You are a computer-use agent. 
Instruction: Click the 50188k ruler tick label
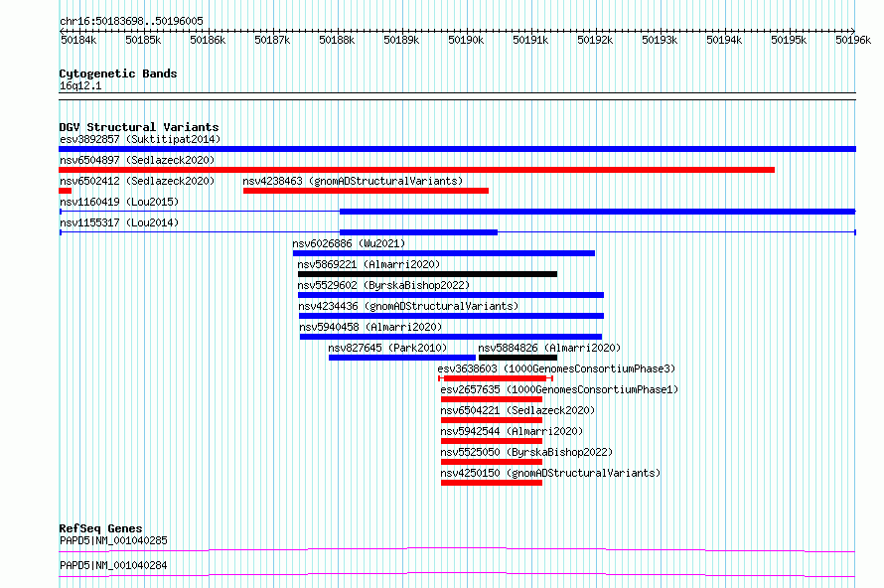337,40
